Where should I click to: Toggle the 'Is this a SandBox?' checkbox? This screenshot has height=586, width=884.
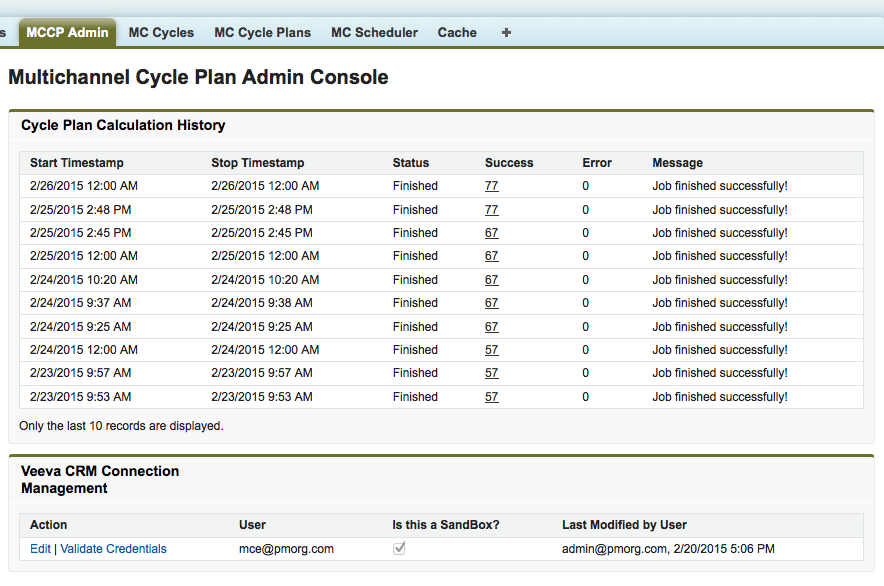click(x=399, y=549)
